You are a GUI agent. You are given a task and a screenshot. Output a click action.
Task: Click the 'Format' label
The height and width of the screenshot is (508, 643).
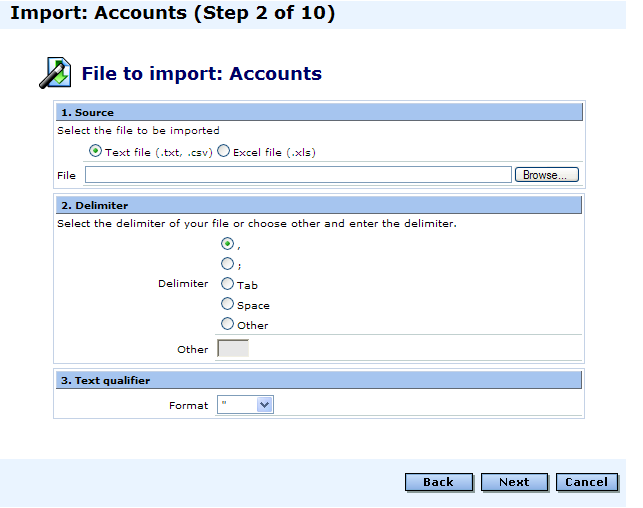pyautogui.click(x=189, y=405)
